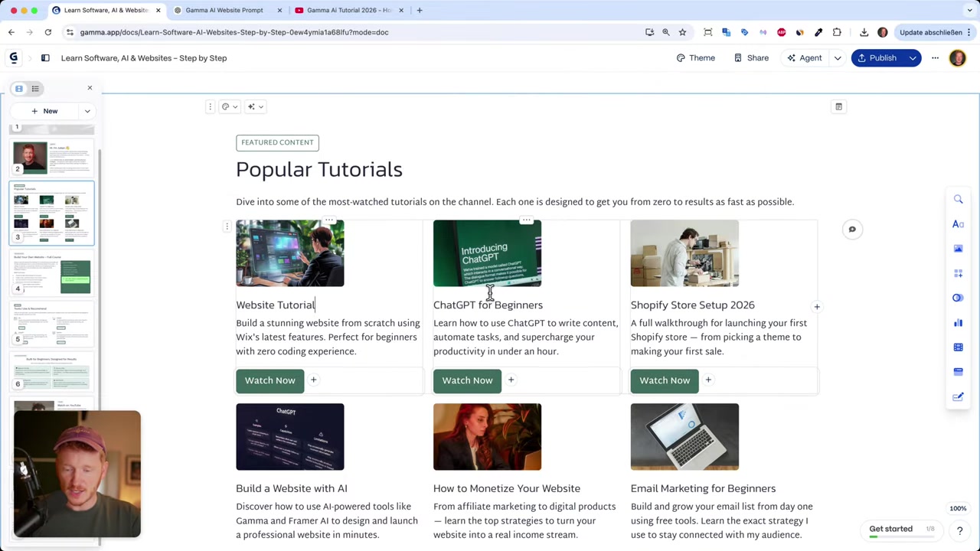Click the grid row drag handle
Screen dimensions: 980x551
point(227,227)
